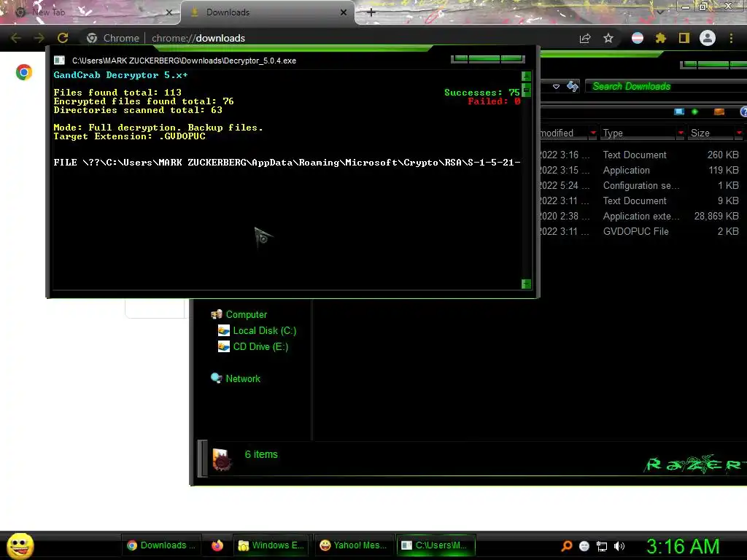Switch to Windows Explorer taskbar button

[271, 545]
